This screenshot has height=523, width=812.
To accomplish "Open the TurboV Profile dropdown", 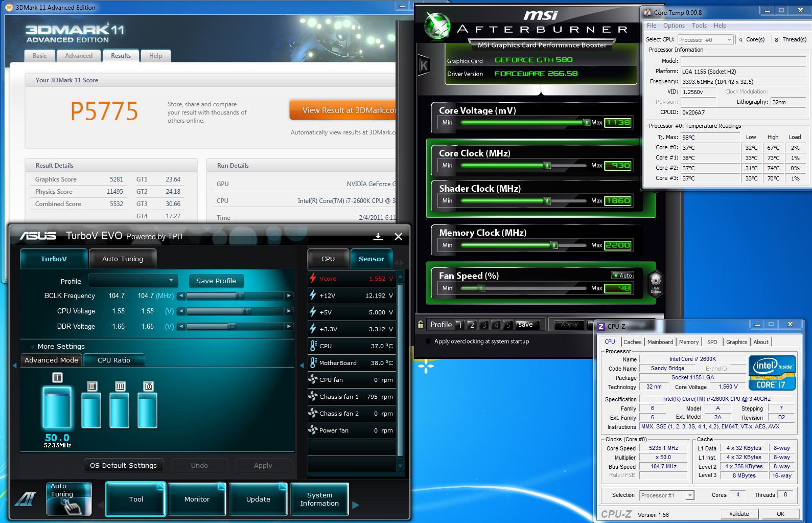I will [x=133, y=281].
